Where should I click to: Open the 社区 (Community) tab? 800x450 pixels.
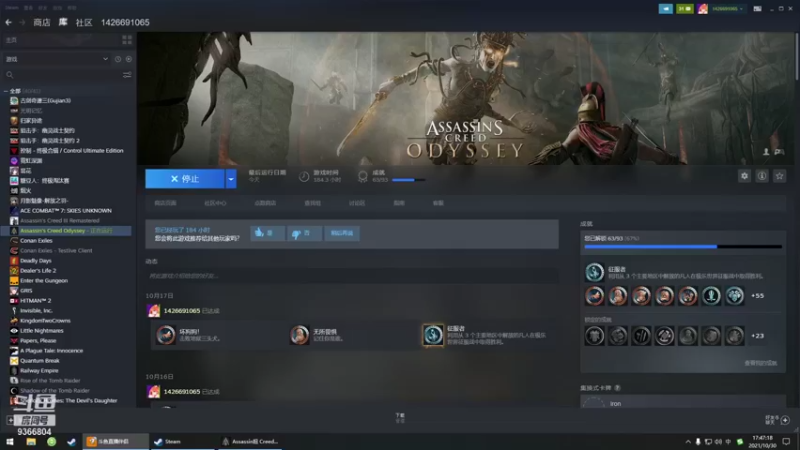click(x=84, y=22)
